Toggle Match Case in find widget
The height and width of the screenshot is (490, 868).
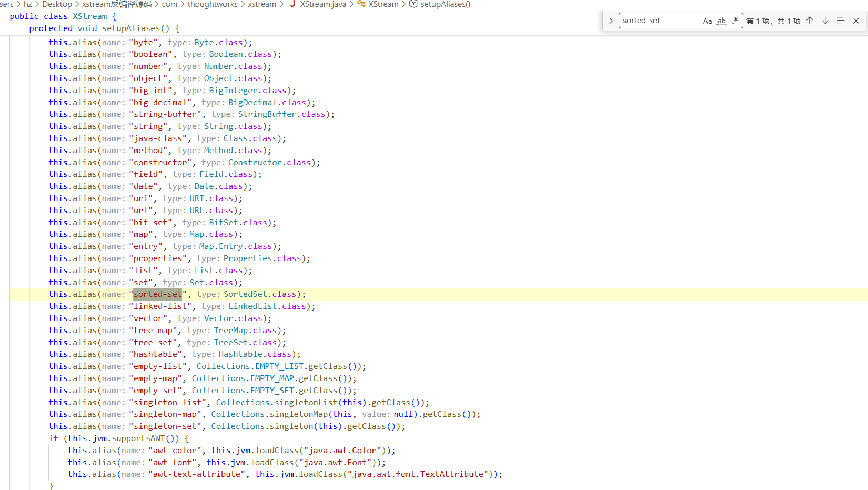click(x=708, y=21)
